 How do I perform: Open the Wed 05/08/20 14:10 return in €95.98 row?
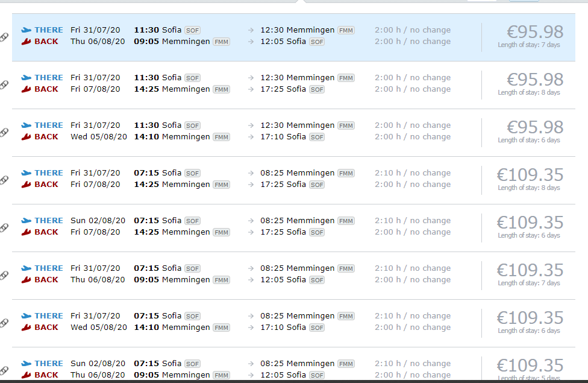(x=99, y=137)
